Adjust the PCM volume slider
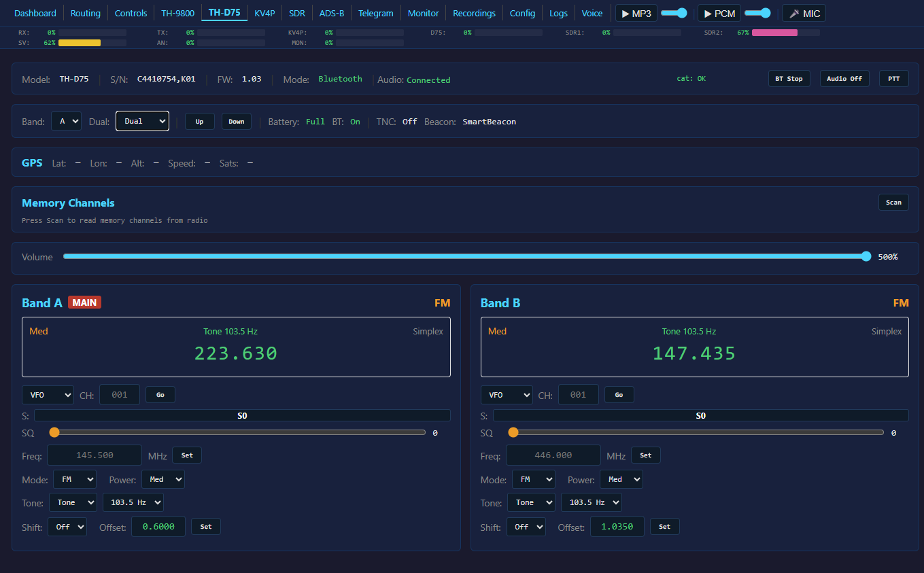This screenshot has height=573, width=924. [758, 13]
